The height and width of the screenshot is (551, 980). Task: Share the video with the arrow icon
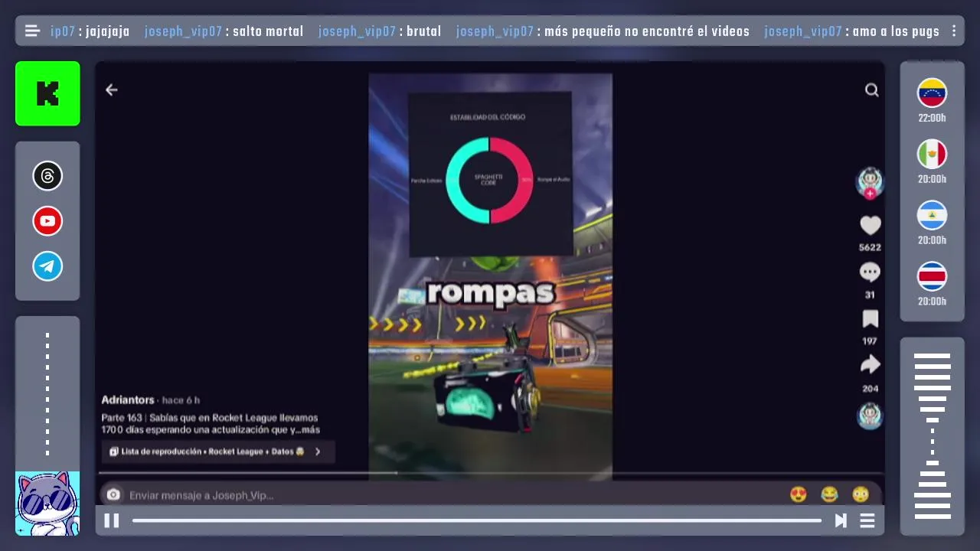tap(870, 365)
